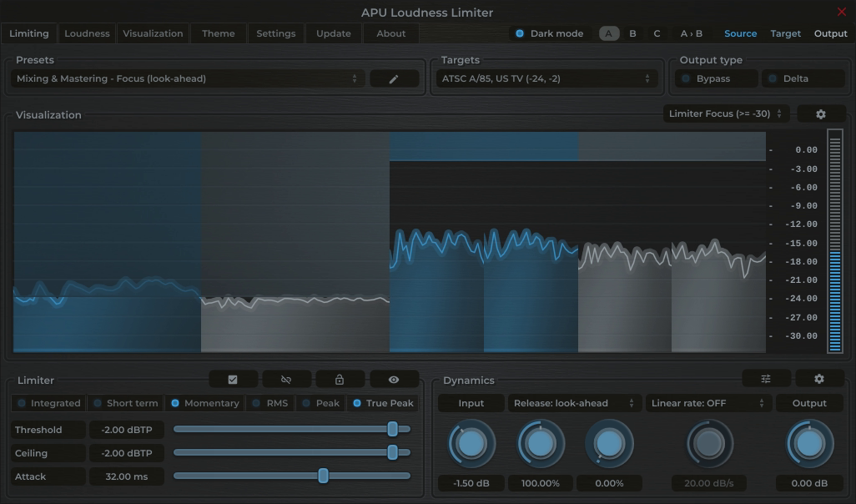Viewport: 856px width, 504px height.
Task: Open the Dynamics gear settings icon
Action: (x=818, y=378)
